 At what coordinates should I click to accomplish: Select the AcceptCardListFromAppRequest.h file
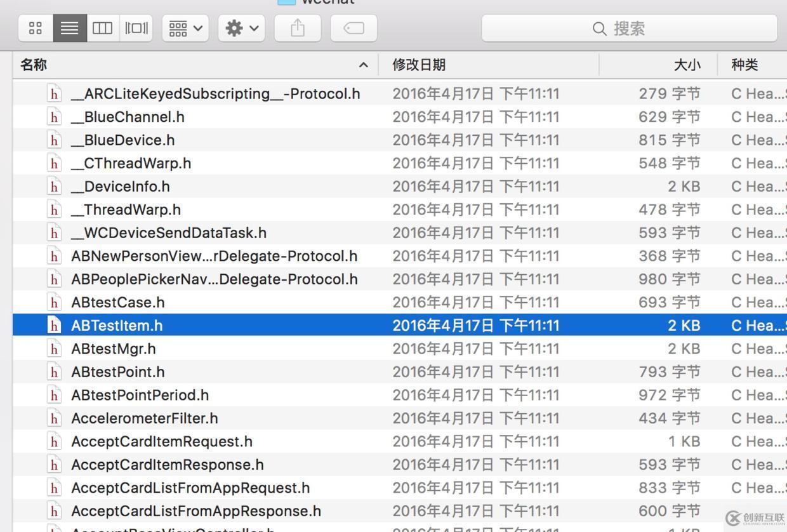point(190,488)
